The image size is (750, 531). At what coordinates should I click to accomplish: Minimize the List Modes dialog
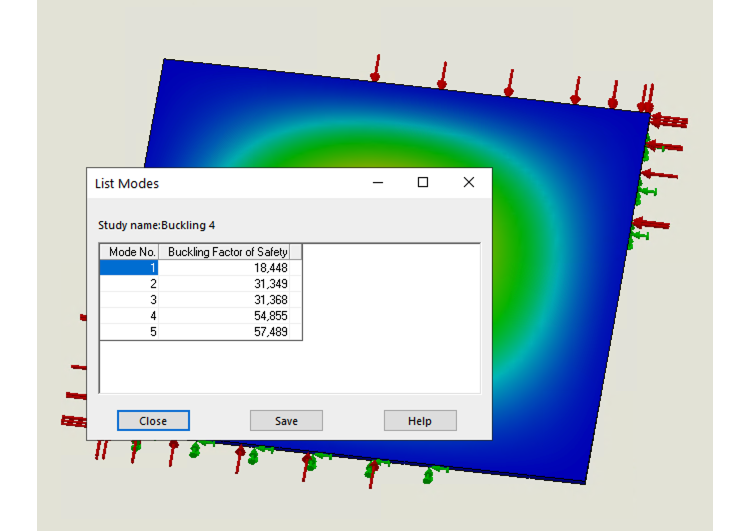379,183
